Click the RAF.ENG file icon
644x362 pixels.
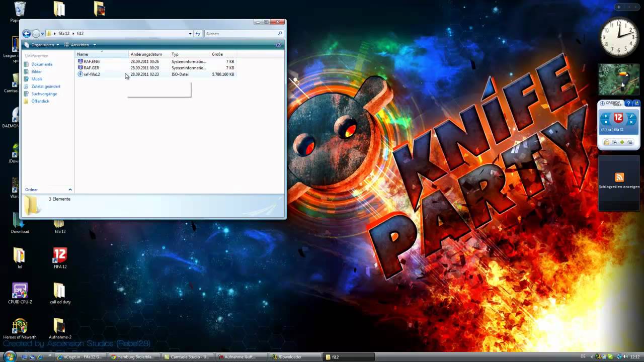80,61
